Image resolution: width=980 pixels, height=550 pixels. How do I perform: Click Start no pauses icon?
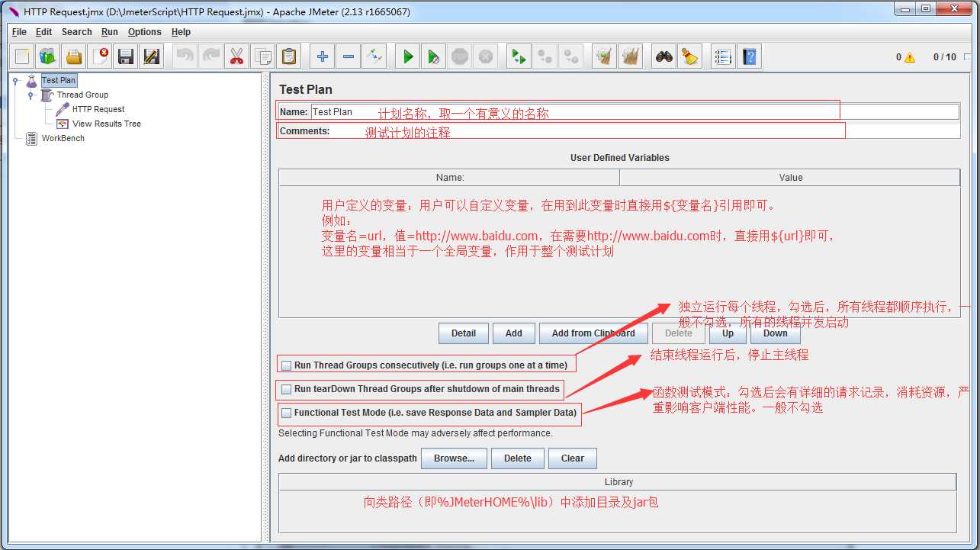pos(434,56)
